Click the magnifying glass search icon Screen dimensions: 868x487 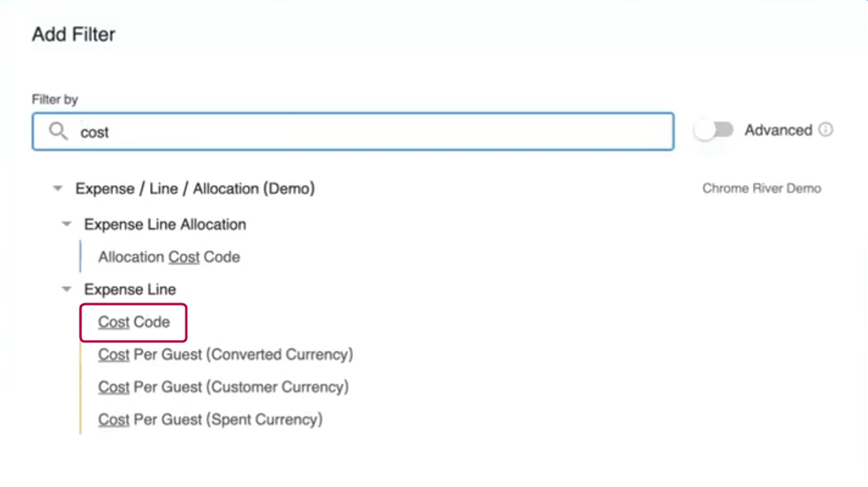[x=58, y=131]
